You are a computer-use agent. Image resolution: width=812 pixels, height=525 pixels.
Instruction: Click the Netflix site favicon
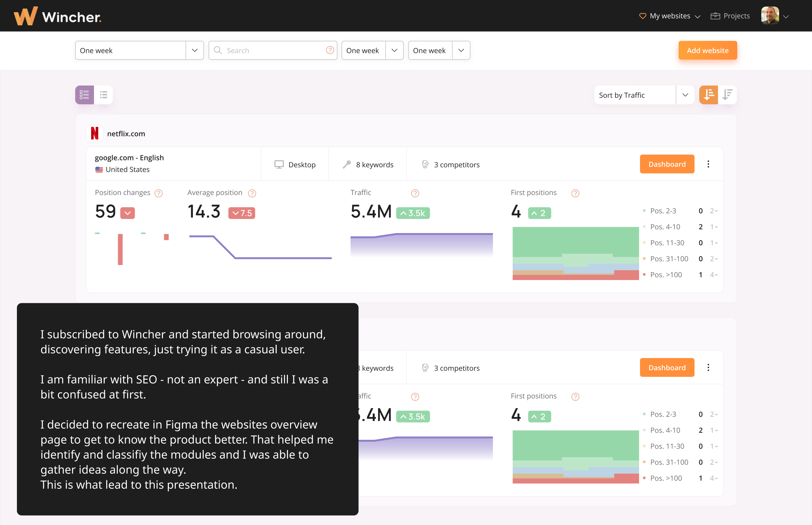point(95,134)
